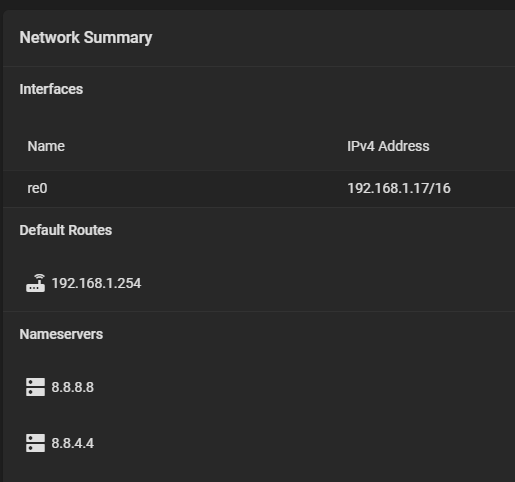Click blank header area between Name and IPv4 Address

tap(206, 146)
